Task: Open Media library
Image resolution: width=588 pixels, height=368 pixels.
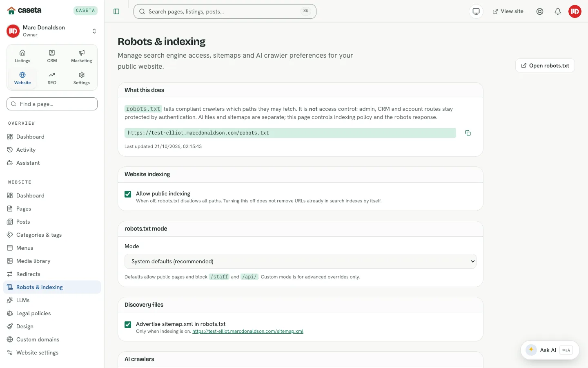Action: point(52,261)
